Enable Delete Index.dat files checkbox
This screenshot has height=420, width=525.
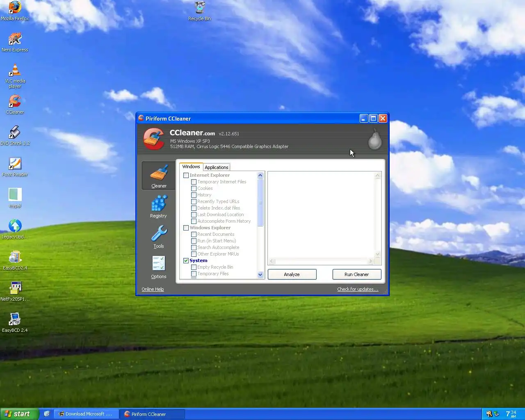coord(194,208)
